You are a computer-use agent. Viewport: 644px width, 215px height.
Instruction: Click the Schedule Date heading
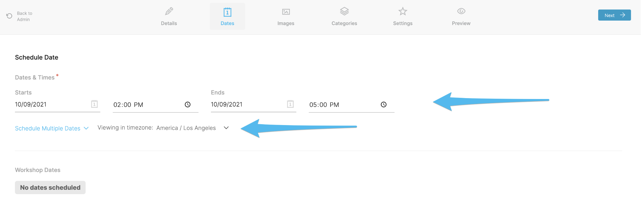37,58
